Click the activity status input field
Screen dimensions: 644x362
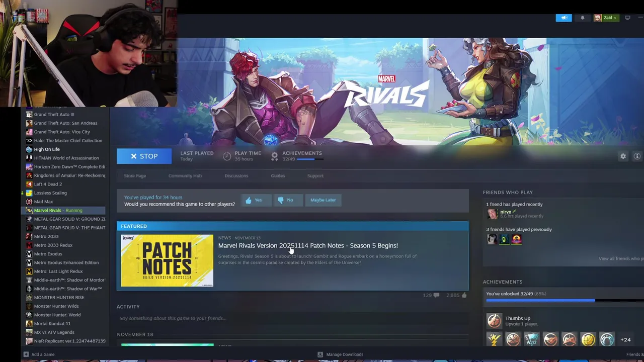[292, 318]
